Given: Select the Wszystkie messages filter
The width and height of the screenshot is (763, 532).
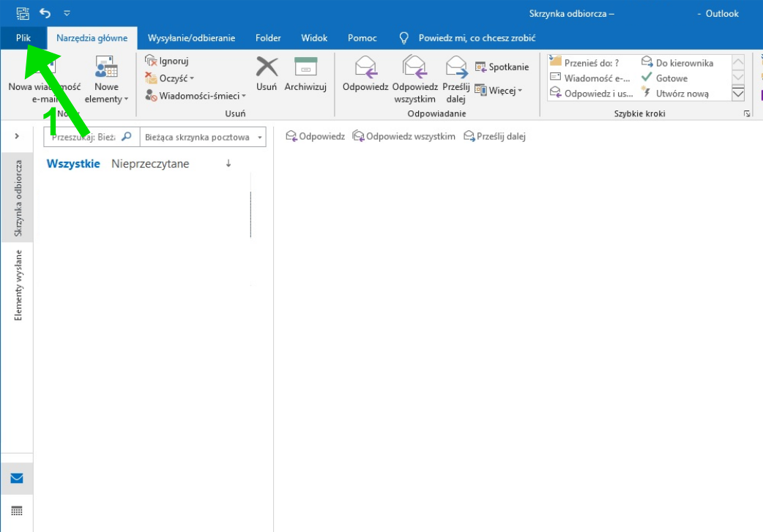Looking at the screenshot, I should (73, 164).
